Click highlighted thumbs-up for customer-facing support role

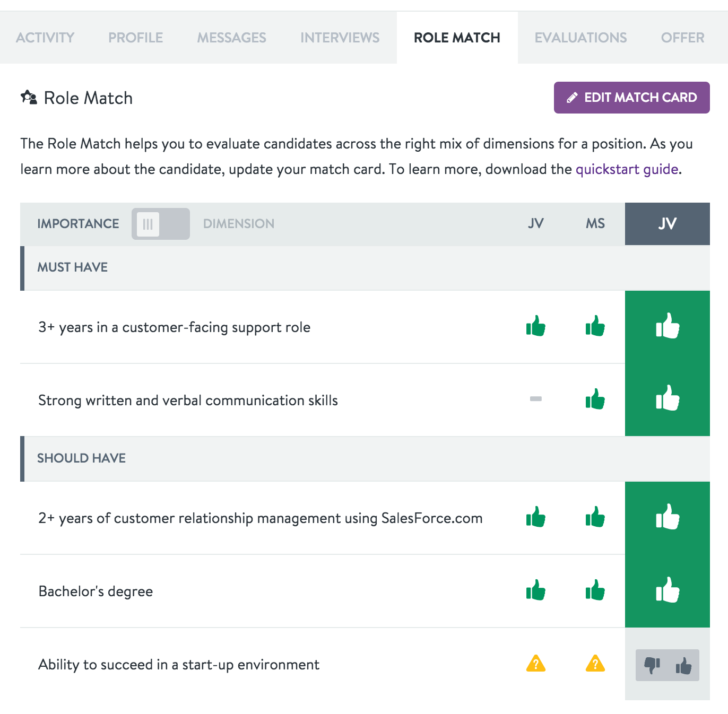point(667,326)
